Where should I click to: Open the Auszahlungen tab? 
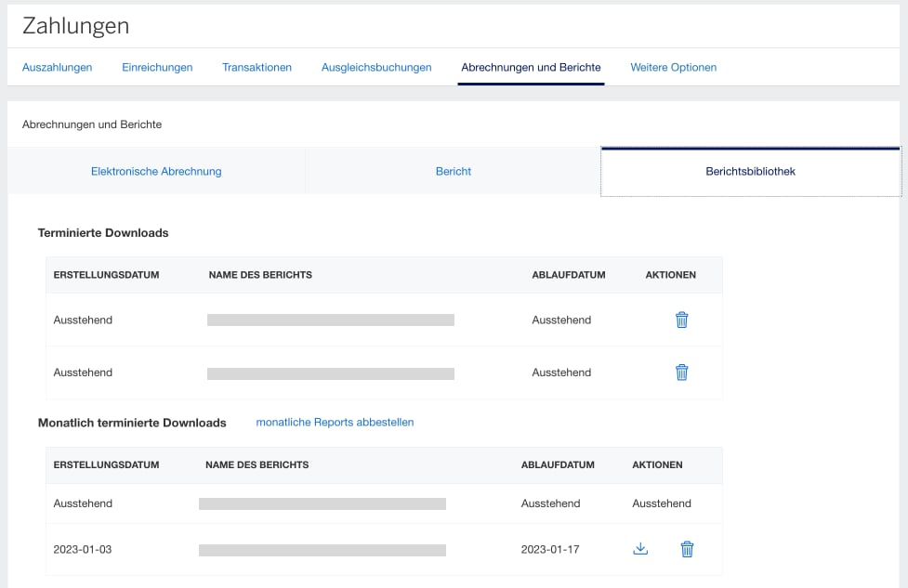[x=57, y=67]
